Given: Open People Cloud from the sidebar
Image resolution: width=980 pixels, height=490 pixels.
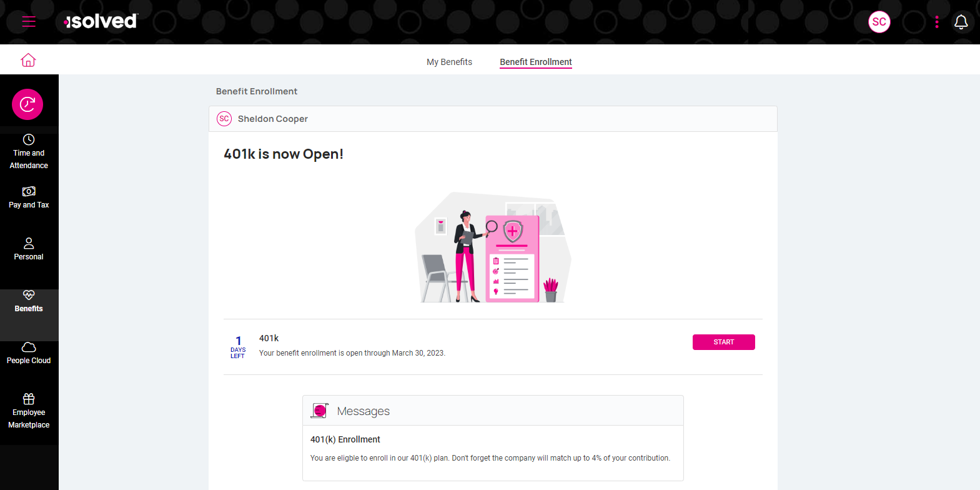Looking at the screenshot, I should (x=29, y=353).
